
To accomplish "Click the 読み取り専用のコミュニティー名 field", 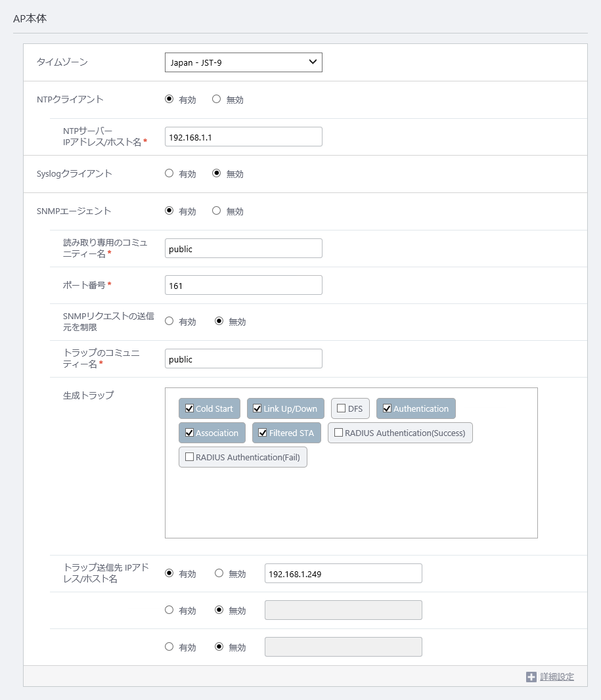I will point(243,248).
